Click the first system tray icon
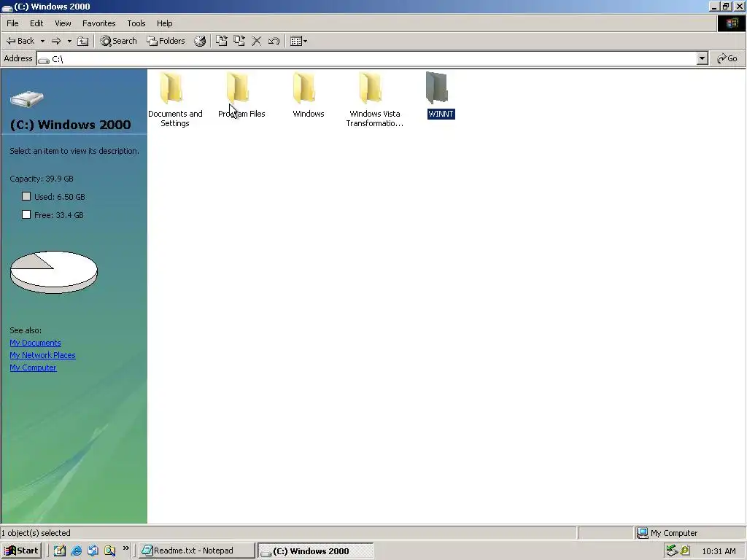The width and height of the screenshot is (747, 560). tap(672, 551)
